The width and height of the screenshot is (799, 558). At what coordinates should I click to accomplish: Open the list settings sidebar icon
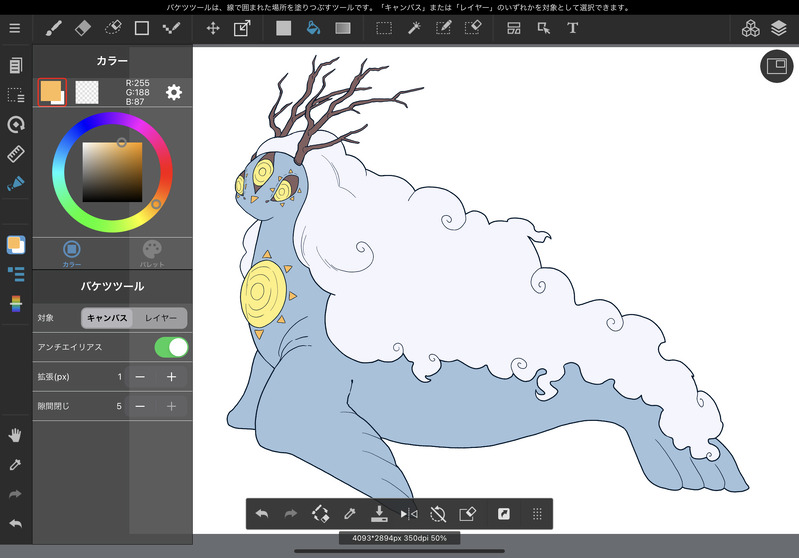coord(16,274)
